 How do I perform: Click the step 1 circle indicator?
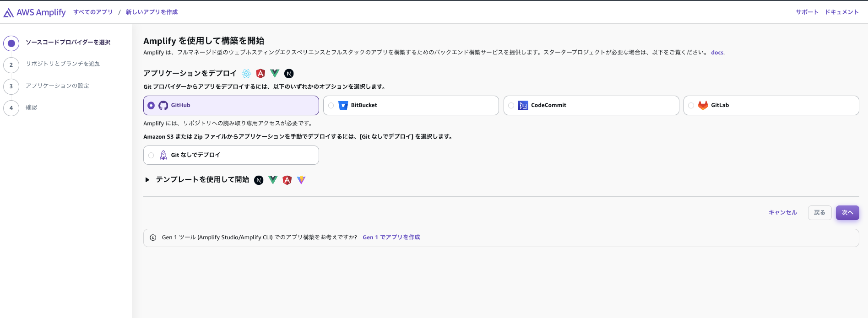coord(11,43)
